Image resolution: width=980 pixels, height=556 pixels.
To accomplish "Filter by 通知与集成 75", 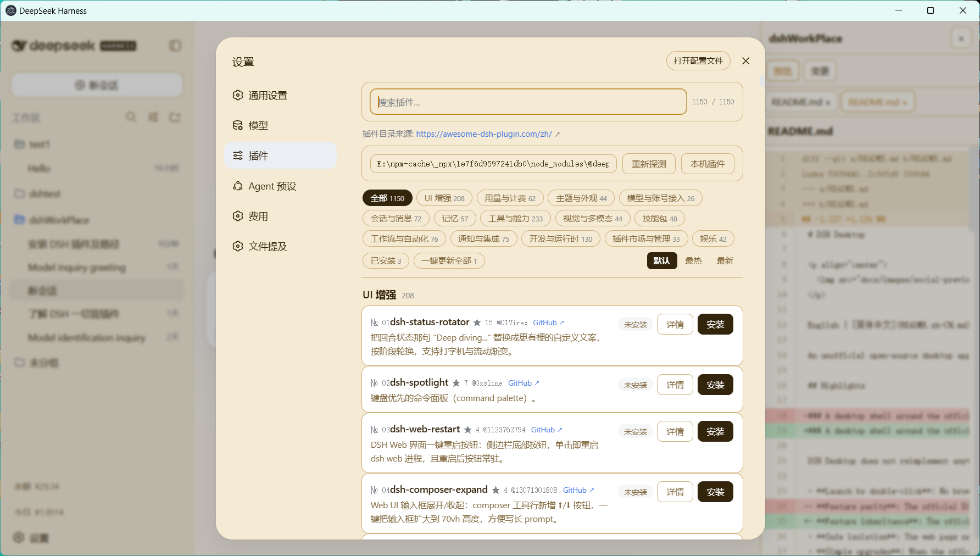I will (x=483, y=239).
